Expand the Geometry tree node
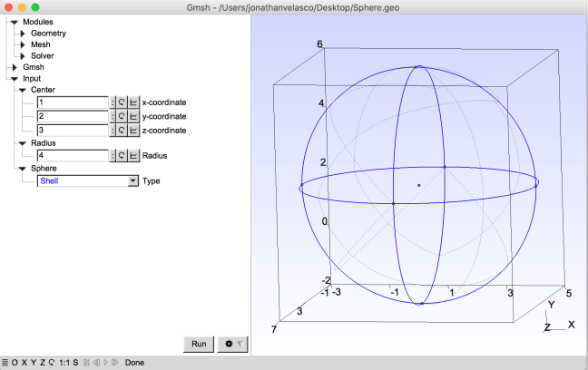The image size is (588, 370). pyautogui.click(x=23, y=33)
